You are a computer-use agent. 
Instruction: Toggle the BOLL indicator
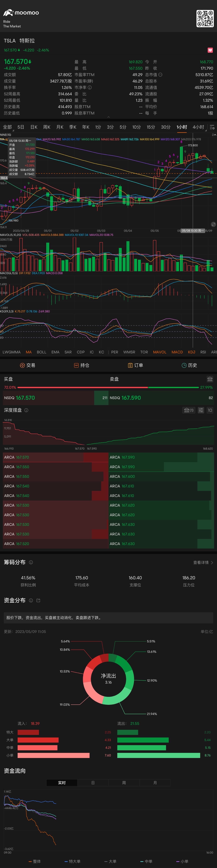(x=41, y=352)
